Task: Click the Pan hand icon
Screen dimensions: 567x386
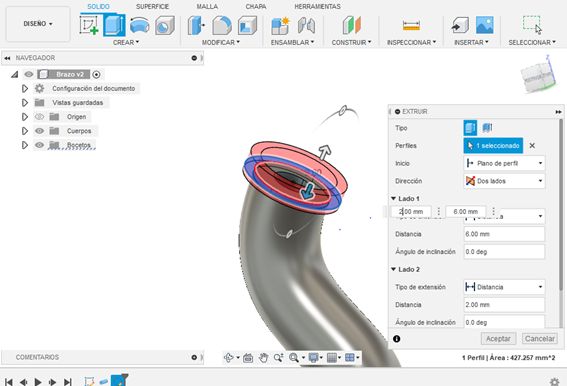Action: (x=264, y=358)
